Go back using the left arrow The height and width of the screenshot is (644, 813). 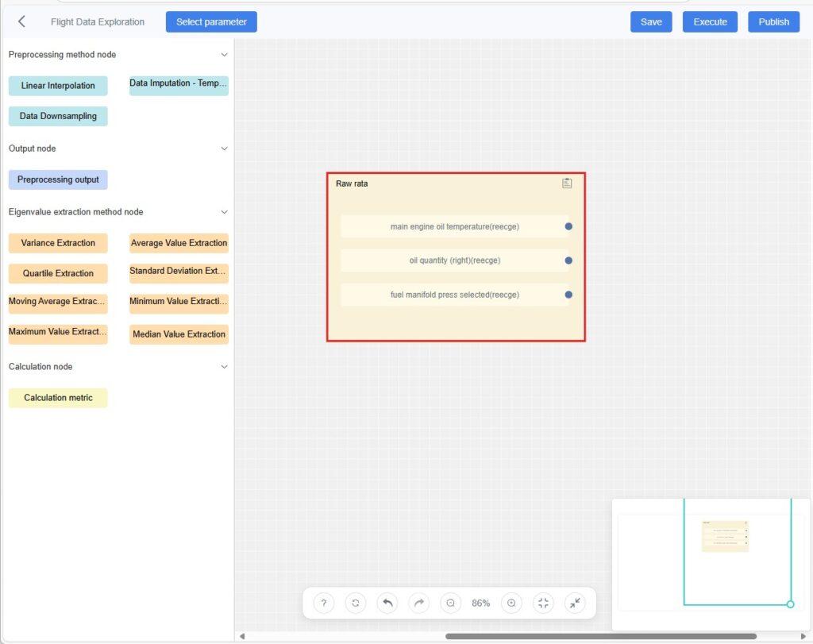(21, 21)
